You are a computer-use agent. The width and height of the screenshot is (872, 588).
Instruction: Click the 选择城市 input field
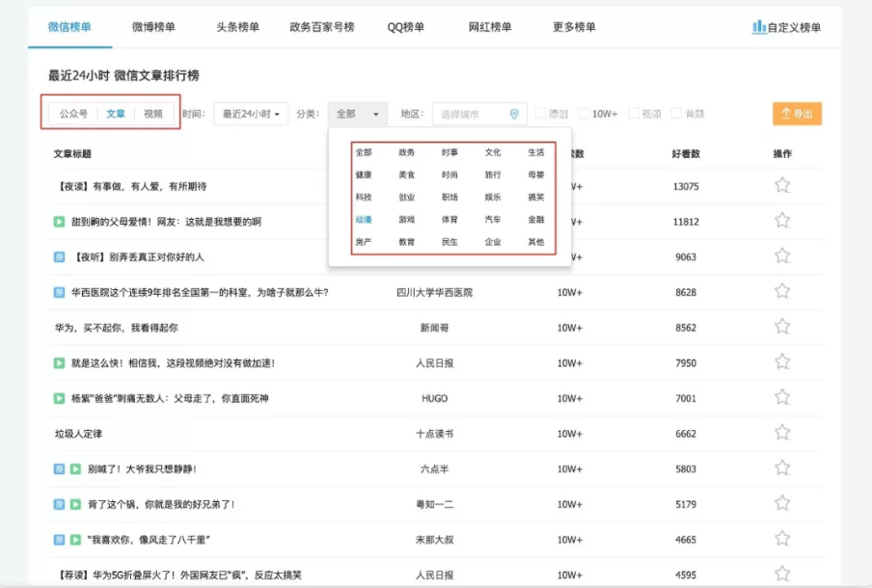(479, 114)
